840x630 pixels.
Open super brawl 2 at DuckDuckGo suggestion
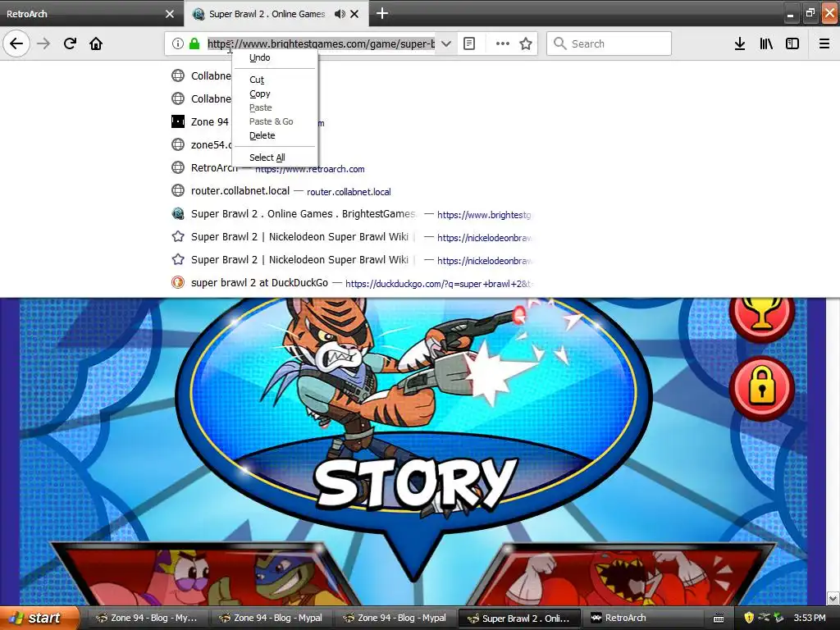pos(351,283)
